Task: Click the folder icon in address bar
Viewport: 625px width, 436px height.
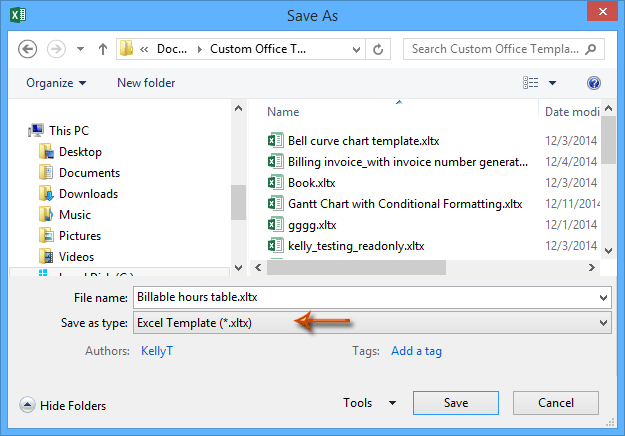Action: [x=126, y=49]
